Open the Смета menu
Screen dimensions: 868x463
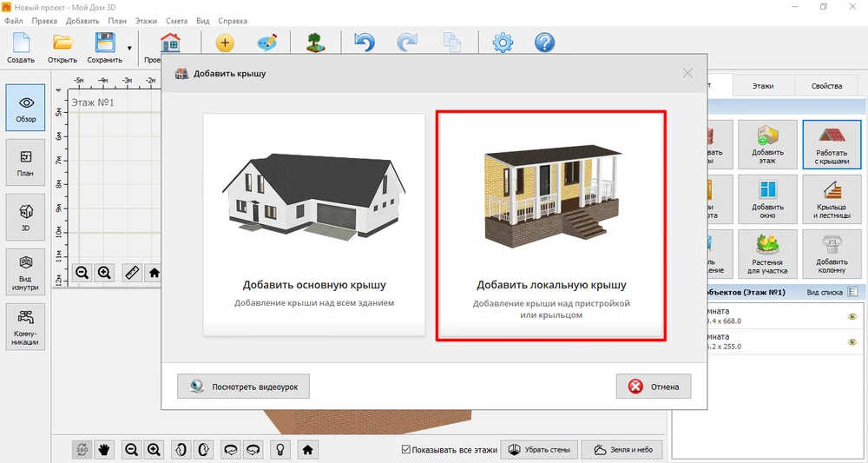(176, 21)
